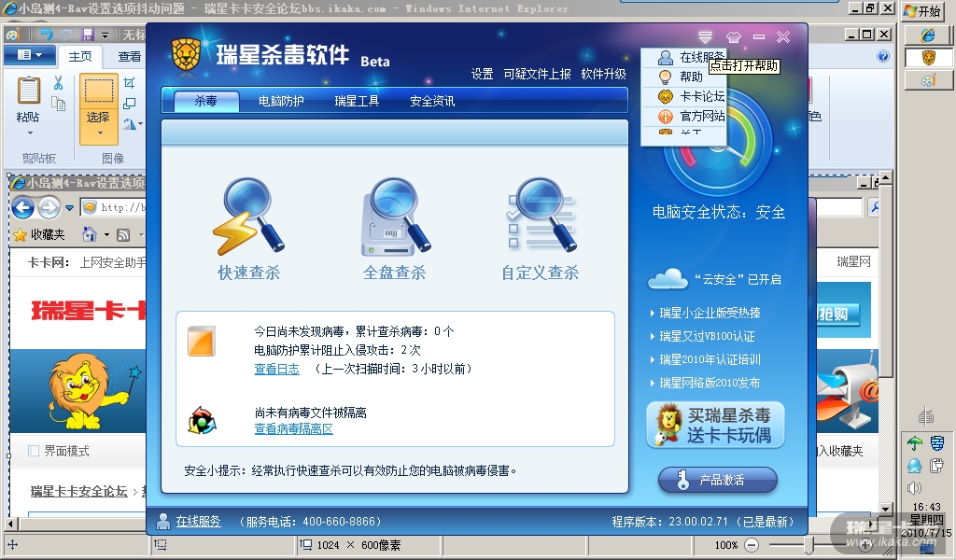Start a full disk scan (全盘查杀)
Screen dimensions: 956x560
(x=395, y=229)
